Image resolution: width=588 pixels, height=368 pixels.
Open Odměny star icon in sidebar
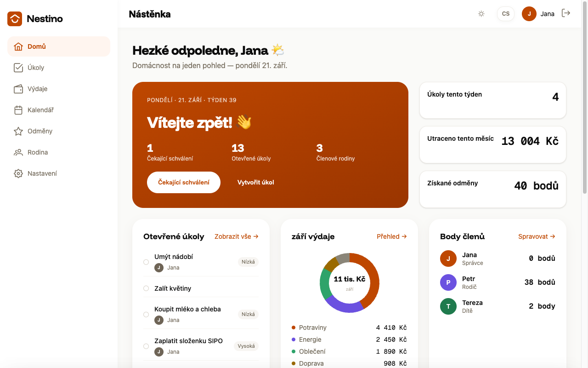click(18, 131)
